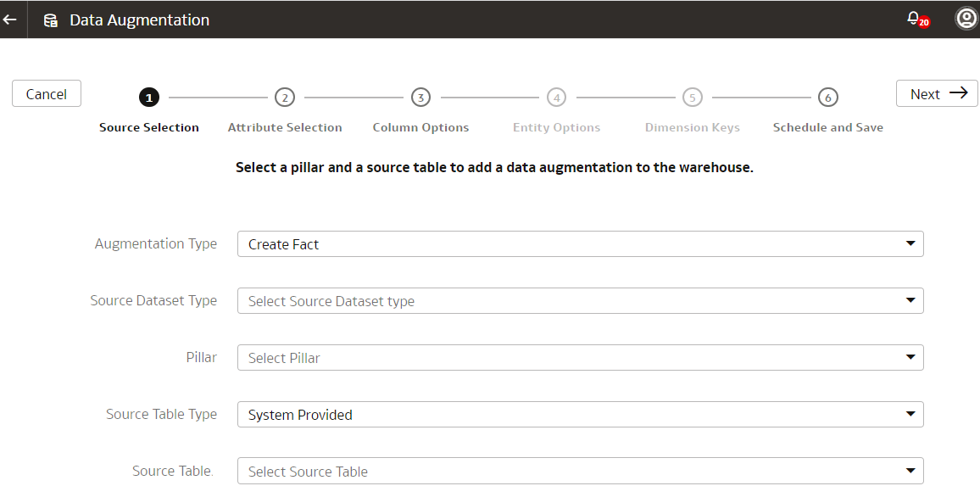
Task: Select step 3 circle in wizard
Action: pos(420,98)
